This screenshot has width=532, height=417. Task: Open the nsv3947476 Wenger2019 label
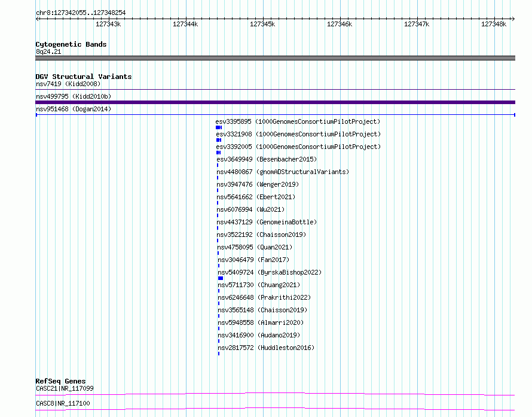click(x=258, y=184)
